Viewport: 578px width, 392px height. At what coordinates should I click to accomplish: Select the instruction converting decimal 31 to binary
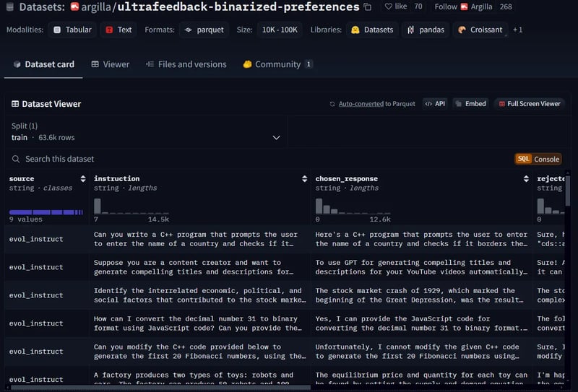click(x=197, y=323)
